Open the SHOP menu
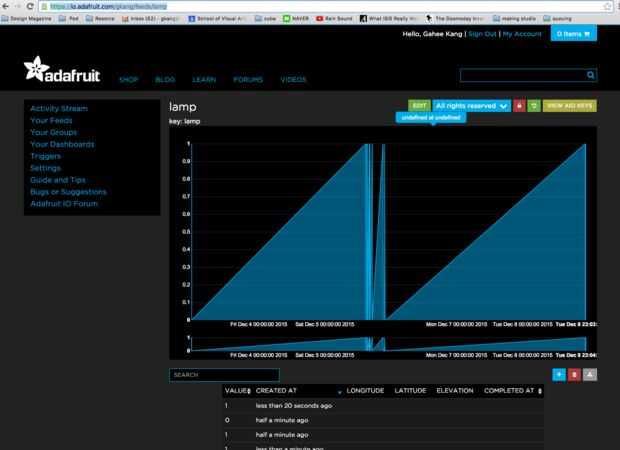This screenshot has height=450, width=620. pos(129,79)
